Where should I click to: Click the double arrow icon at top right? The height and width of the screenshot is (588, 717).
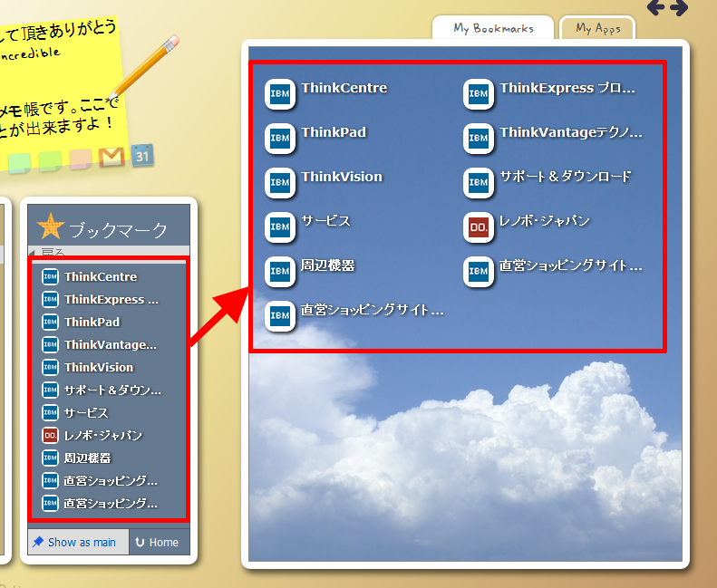[x=667, y=7]
